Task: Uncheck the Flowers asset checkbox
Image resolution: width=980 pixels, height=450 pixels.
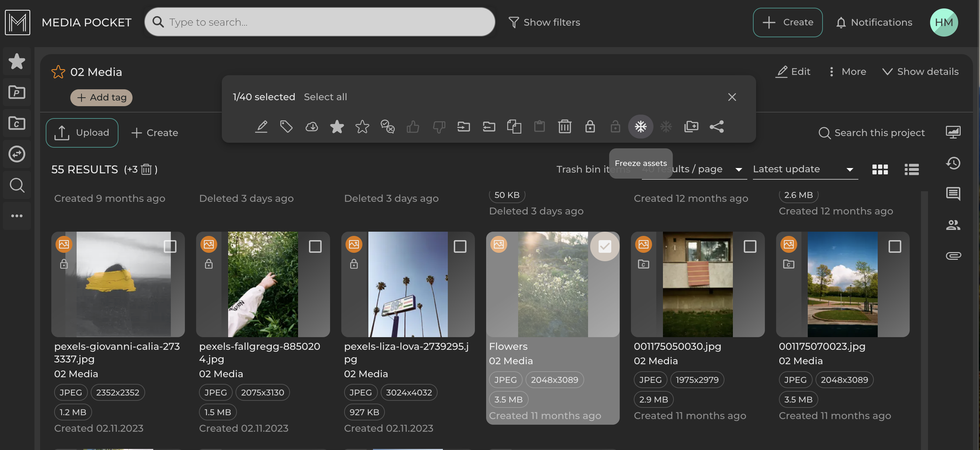Action: pyautogui.click(x=605, y=246)
